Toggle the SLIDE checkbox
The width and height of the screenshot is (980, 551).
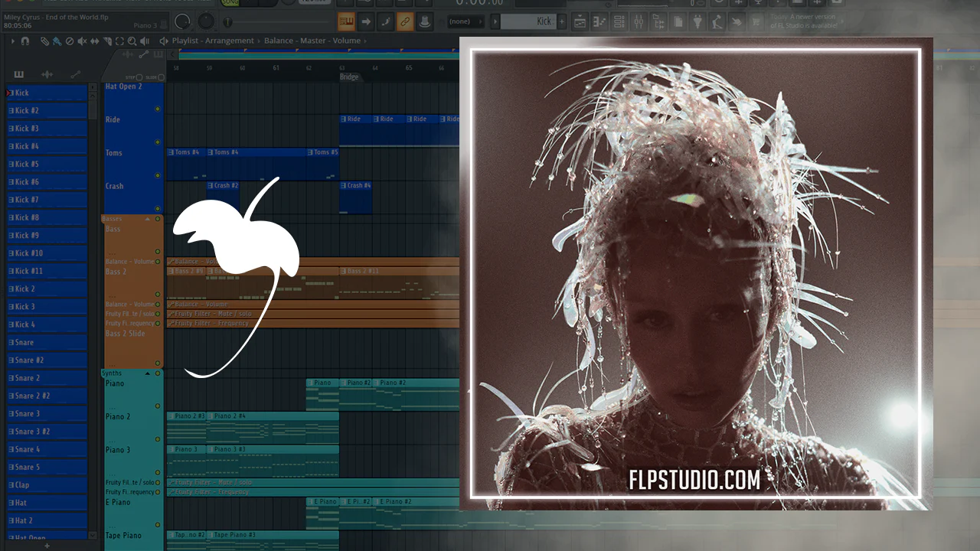[161, 77]
